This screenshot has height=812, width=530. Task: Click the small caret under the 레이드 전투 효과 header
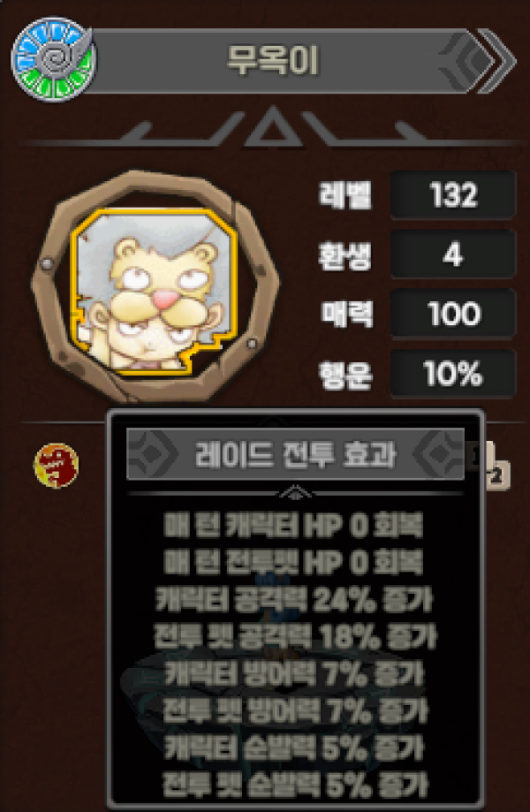click(x=295, y=492)
